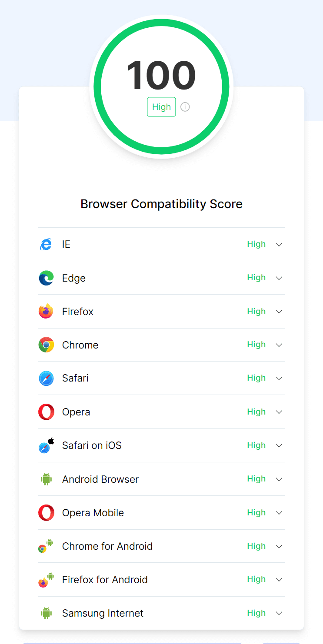The width and height of the screenshot is (323, 644).
Task: Click the Firefox browser icon
Action: pos(46,311)
